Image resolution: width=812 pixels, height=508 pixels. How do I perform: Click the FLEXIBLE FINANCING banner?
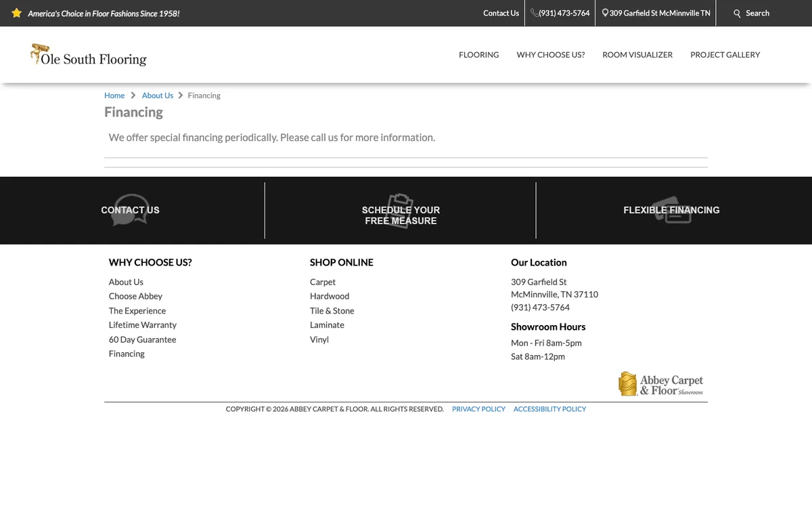671,210
